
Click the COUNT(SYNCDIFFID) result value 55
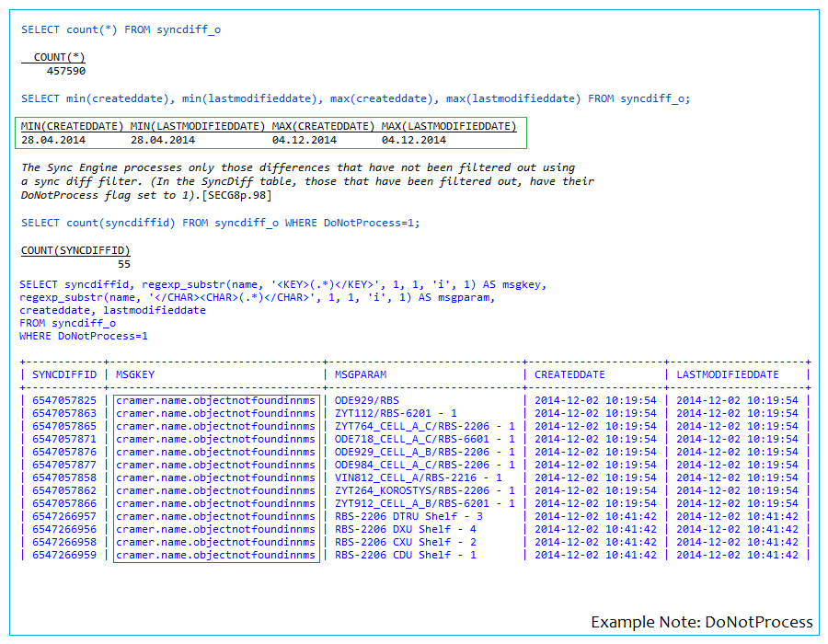click(x=124, y=264)
